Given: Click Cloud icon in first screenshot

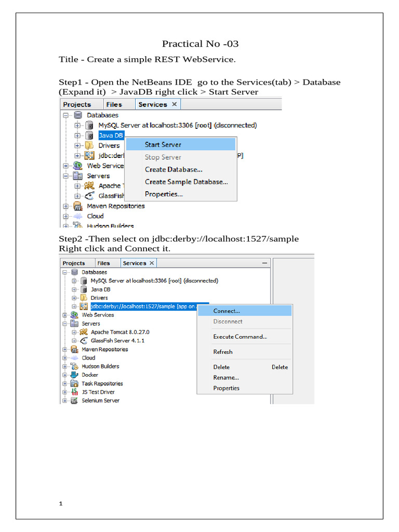Looking at the screenshot, I should (x=78, y=216).
